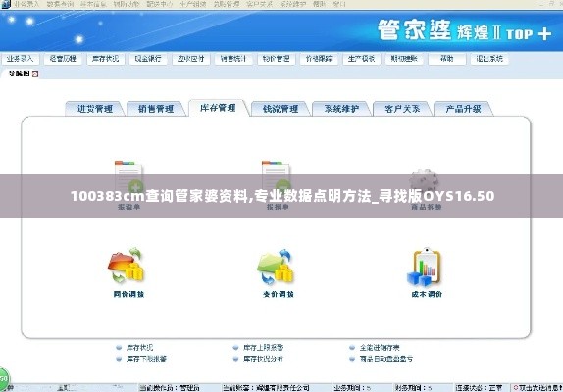Click the 应收应付 toolbar button
The image size is (563, 392).
coord(191,59)
